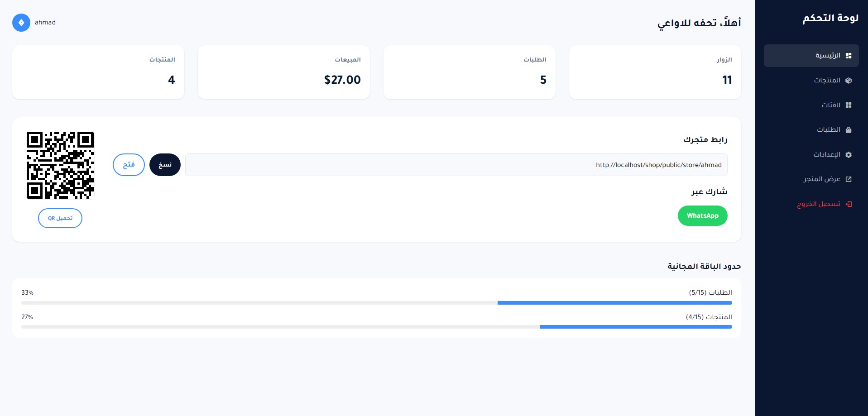
Task: Go to the الطلبات sidebar page
Action: click(829, 130)
